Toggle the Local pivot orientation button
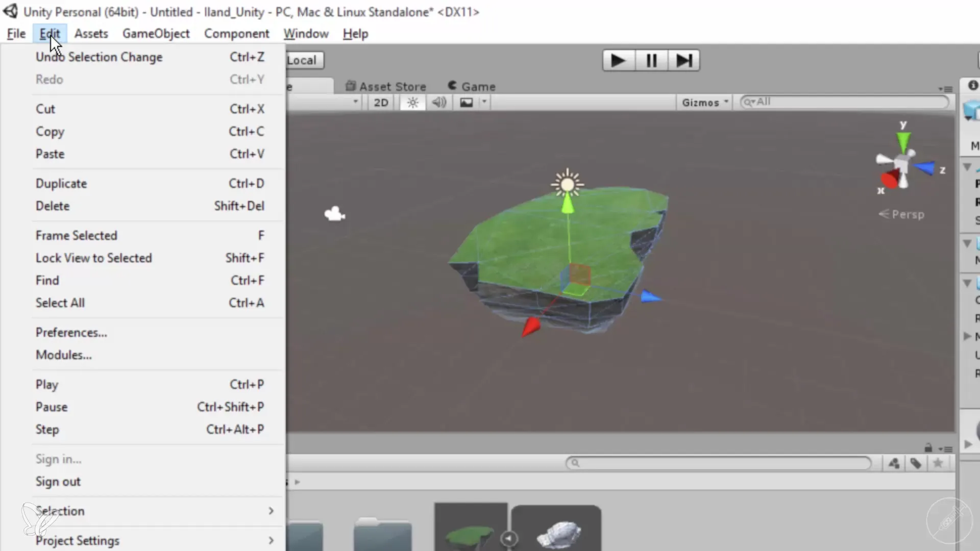This screenshot has height=551, width=980. pyautogui.click(x=305, y=60)
